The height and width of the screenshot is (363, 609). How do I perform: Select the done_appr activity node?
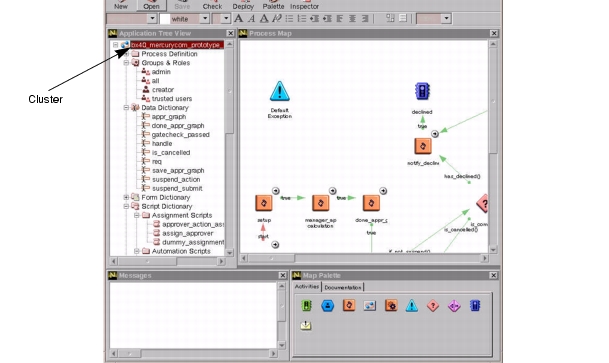[x=371, y=203]
